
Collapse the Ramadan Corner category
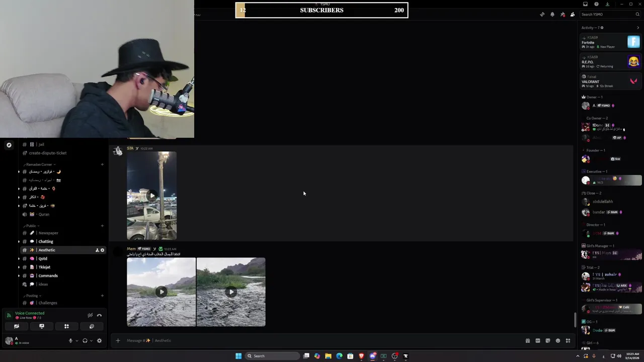39,164
